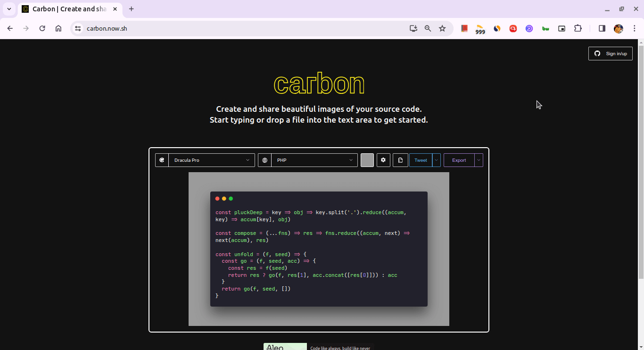
Task: Bookmark this page with the star icon
Action: pyautogui.click(x=442, y=28)
